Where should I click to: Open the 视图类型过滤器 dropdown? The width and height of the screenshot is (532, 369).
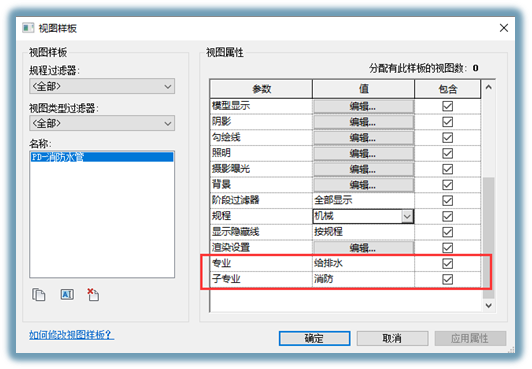click(x=102, y=123)
